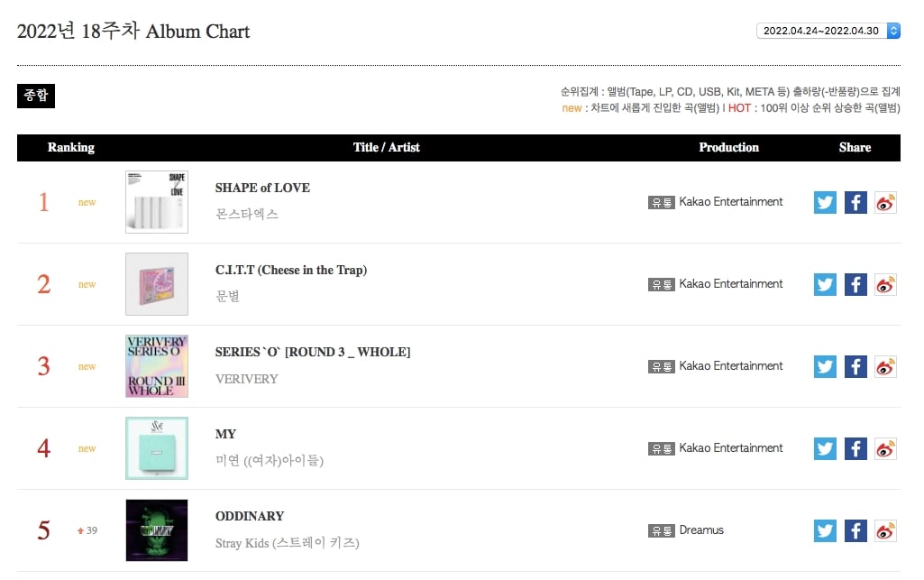Screen dimensions: 924x580
Task: Click the ODDINARY album cover thumbnail
Action: 157,529
